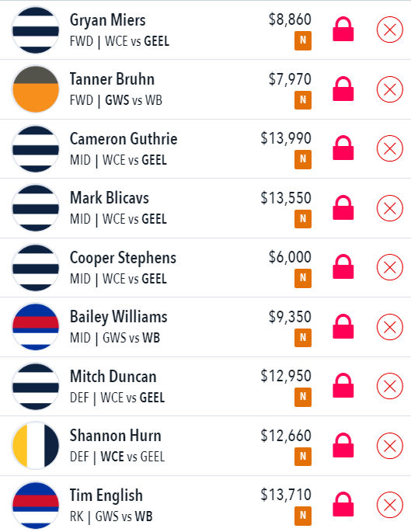Remove Mark Blicavs using the X icon
Image resolution: width=411 pixels, height=532 pixels.
[390, 208]
